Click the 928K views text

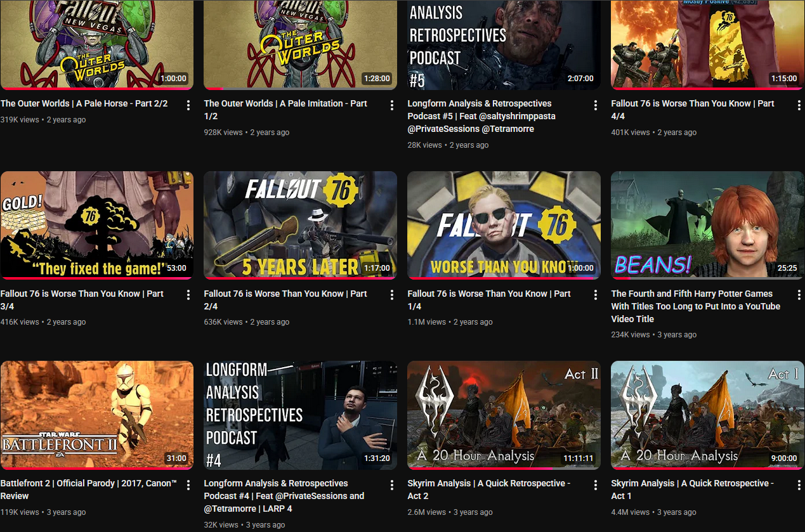tap(223, 133)
